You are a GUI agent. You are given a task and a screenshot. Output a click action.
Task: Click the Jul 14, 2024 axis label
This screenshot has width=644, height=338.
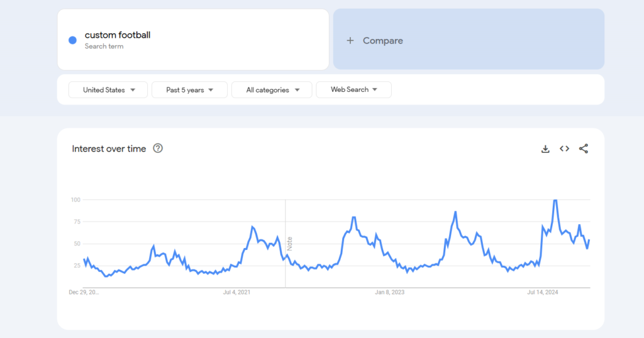click(x=543, y=292)
